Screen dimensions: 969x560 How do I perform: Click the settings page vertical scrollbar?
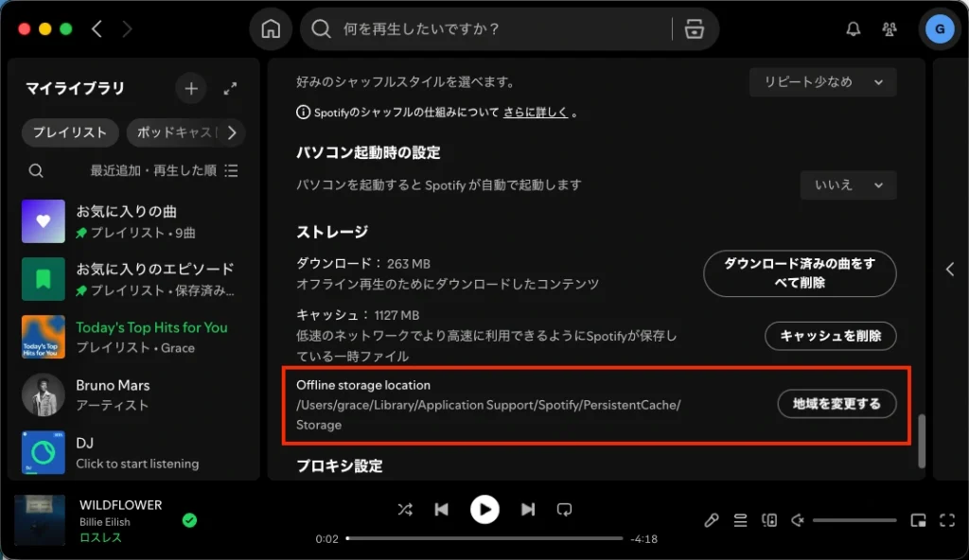pyautogui.click(x=922, y=441)
